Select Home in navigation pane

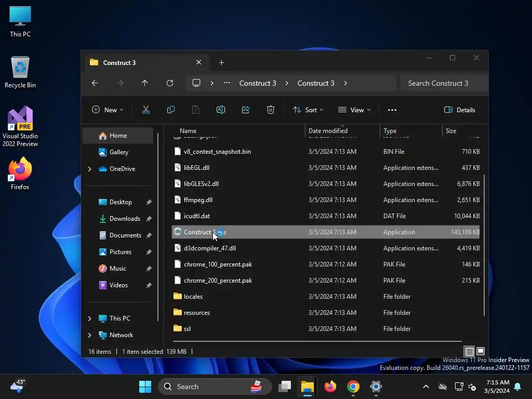coord(118,136)
